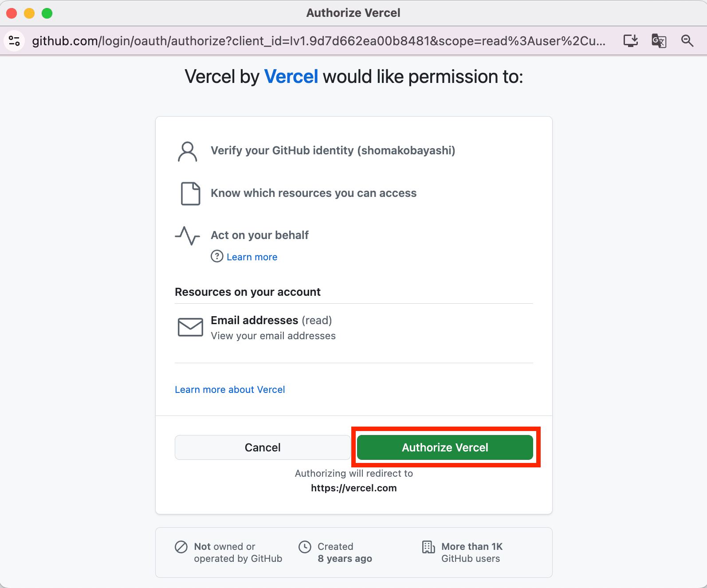Image resolution: width=707 pixels, height=588 pixels.
Task: Click the green window zoom button
Action: pyautogui.click(x=47, y=13)
